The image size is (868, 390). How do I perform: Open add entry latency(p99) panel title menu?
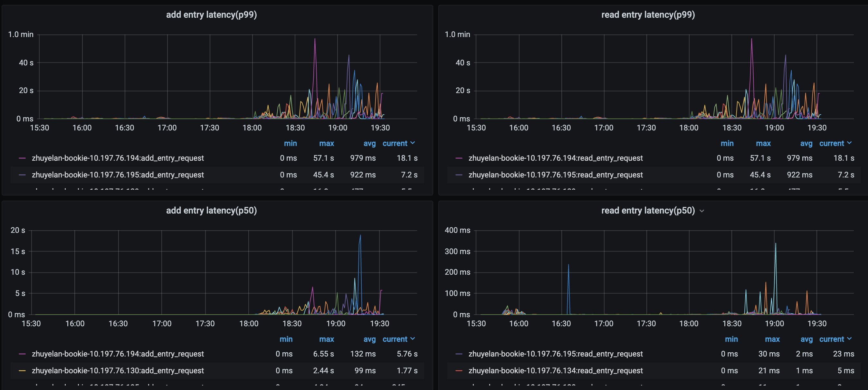coord(211,15)
